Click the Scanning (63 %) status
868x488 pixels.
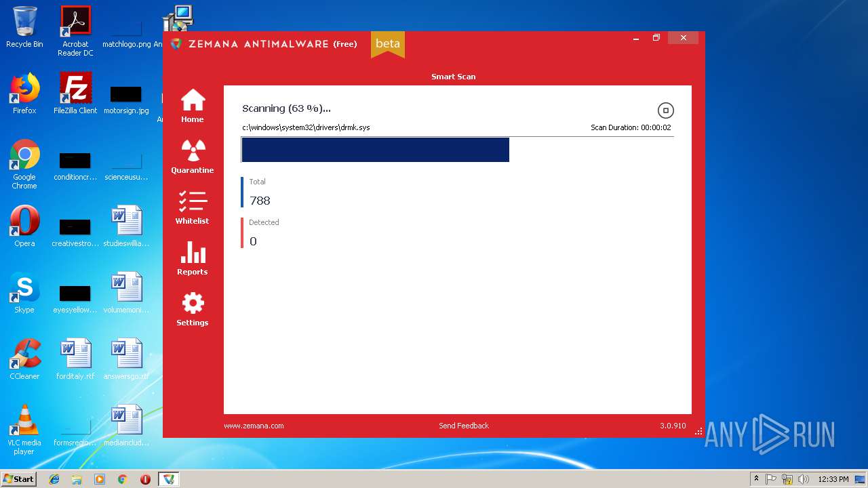pos(286,108)
